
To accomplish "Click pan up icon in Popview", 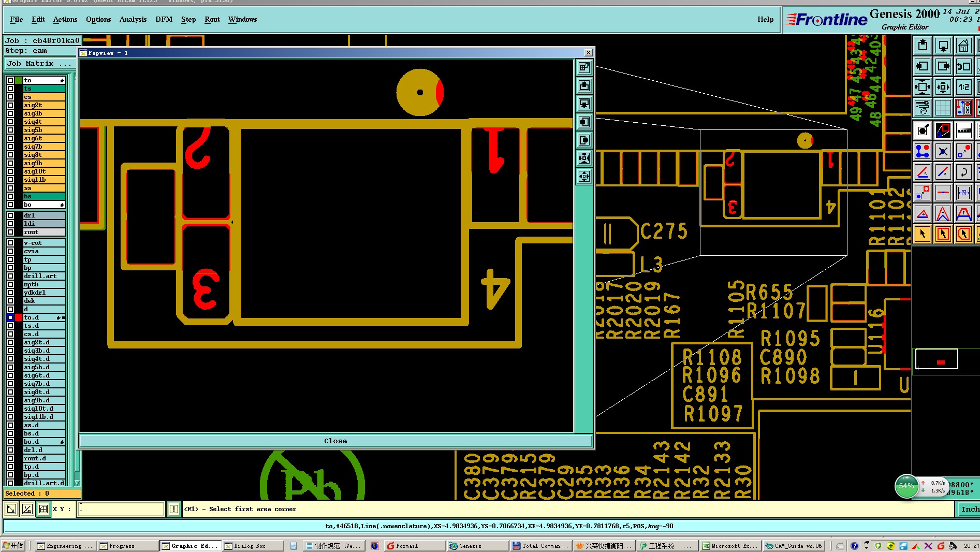I will coord(584,86).
